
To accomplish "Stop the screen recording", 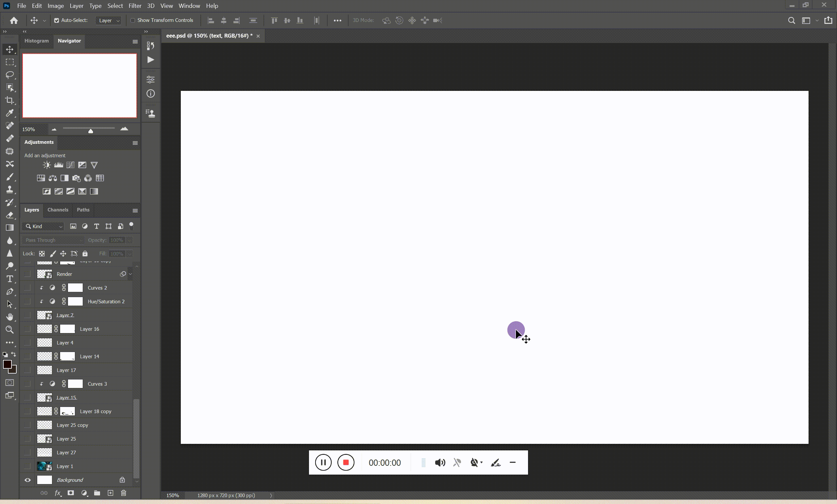I will tap(346, 462).
